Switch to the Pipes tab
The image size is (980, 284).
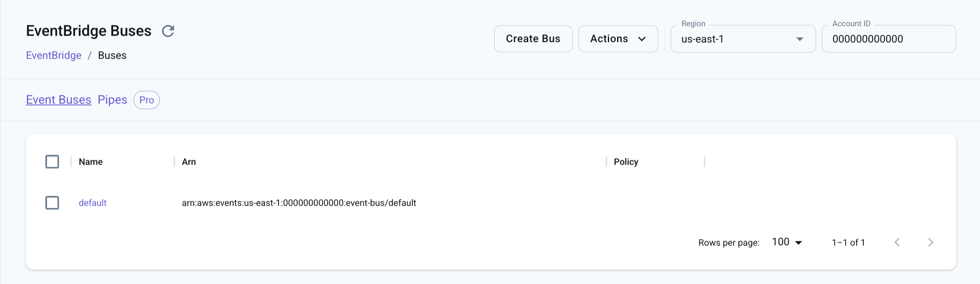click(112, 100)
